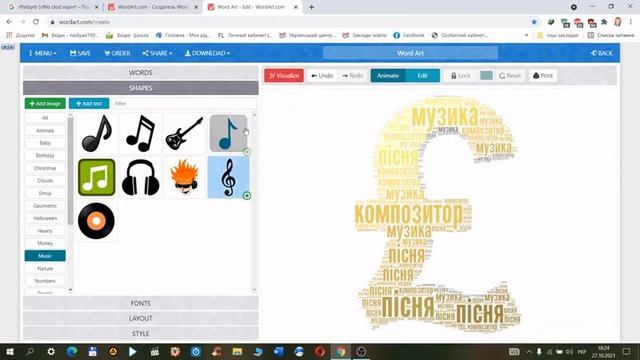
Task: Select the Birthday shape category
Action: point(45,156)
